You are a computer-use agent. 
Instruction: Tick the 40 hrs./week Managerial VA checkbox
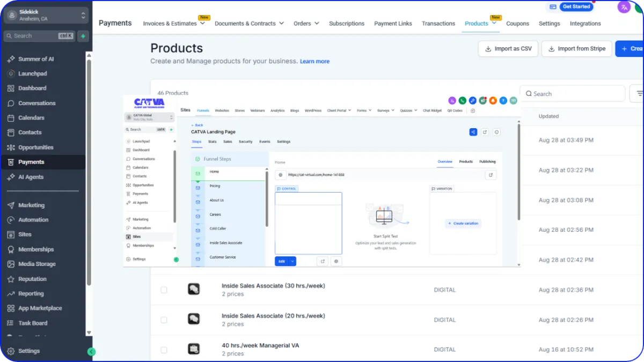(x=164, y=350)
